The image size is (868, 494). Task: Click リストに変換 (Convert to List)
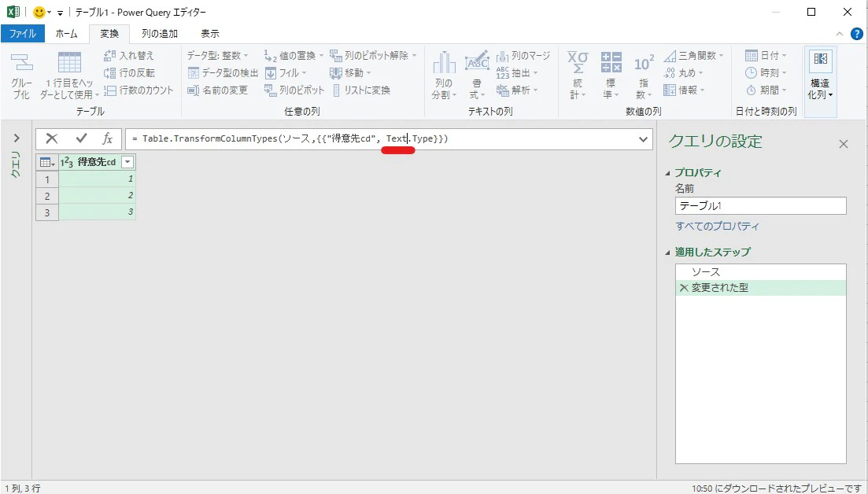(361, 90)
